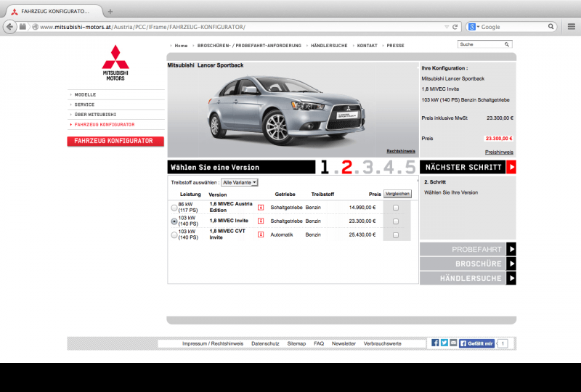Open a new browser tab with plus icon

[110, 12]
